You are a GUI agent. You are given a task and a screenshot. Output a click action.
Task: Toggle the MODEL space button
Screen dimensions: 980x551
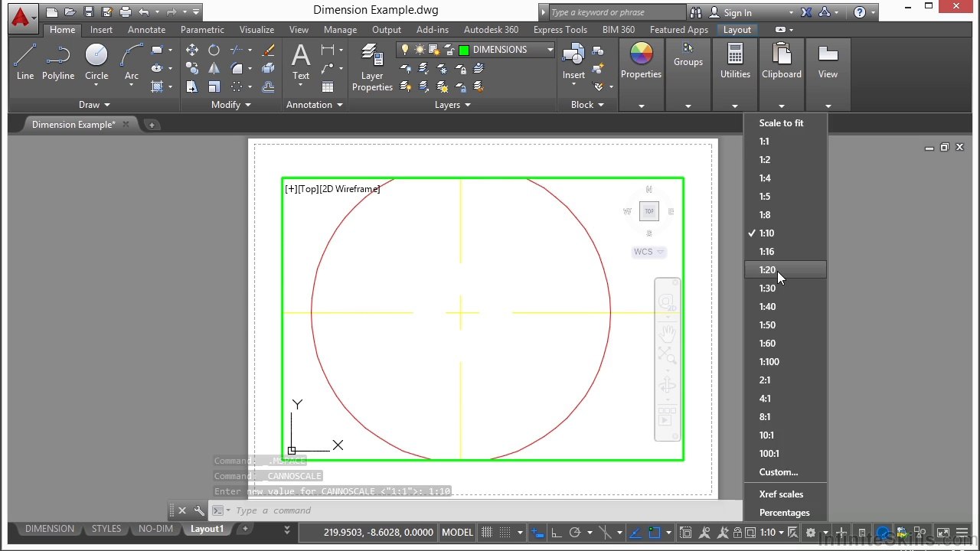coord(458,533)
